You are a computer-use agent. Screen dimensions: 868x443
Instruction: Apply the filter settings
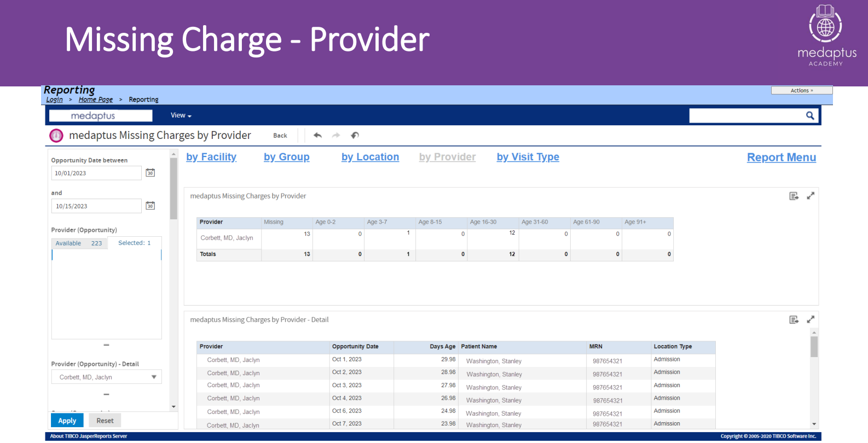click(67, 421)
